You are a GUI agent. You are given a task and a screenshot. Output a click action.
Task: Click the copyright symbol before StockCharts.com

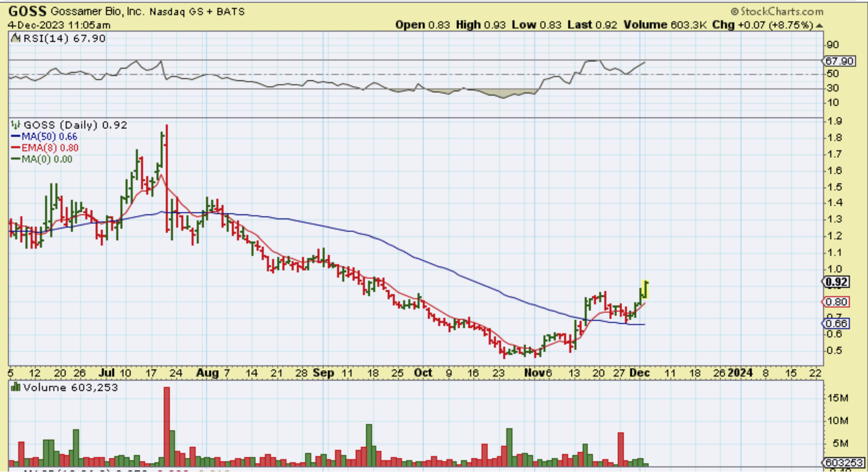point(734,12)
